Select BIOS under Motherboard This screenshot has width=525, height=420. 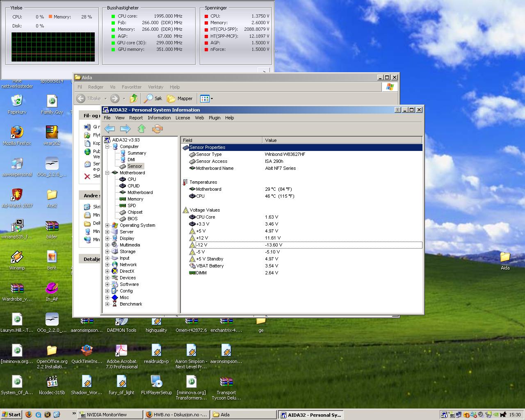pyautogui.click(x=132, y=219)
